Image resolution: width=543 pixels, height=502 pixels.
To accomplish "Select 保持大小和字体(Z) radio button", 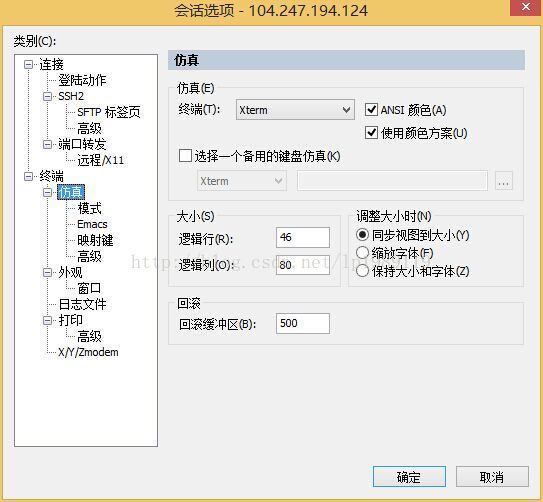I will click(362, 271).
